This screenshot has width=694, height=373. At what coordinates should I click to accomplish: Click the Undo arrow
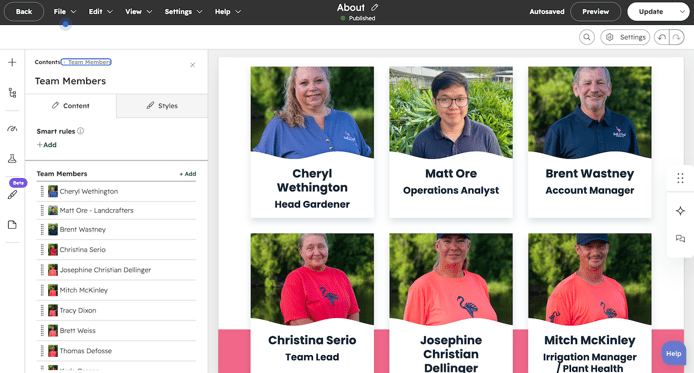click(662, 37)
